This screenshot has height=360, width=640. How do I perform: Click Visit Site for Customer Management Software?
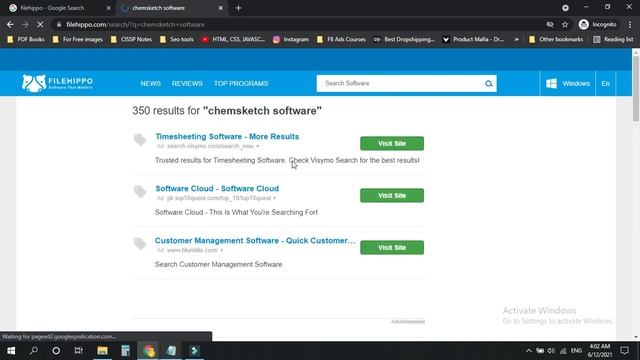392,247
